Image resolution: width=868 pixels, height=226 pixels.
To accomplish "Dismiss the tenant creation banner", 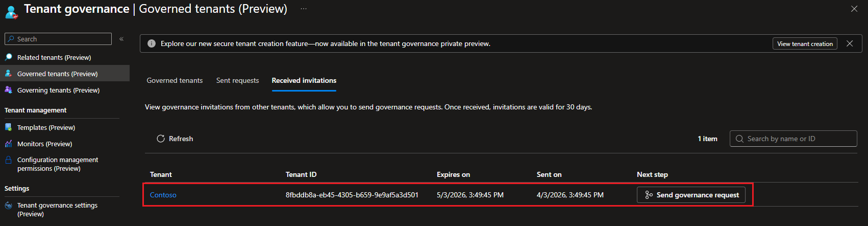I will [x=850, y=43].
